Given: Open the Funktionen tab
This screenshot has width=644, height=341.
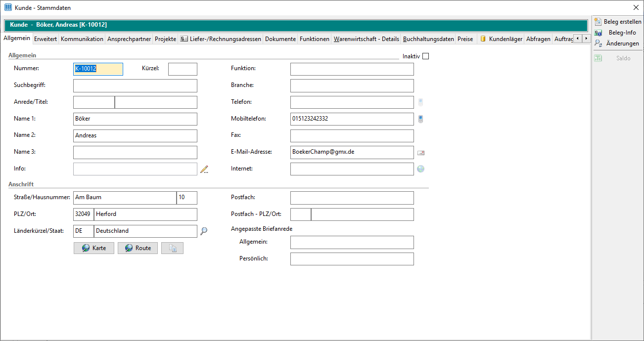Looking at the screenshot, I should [315, 39].
